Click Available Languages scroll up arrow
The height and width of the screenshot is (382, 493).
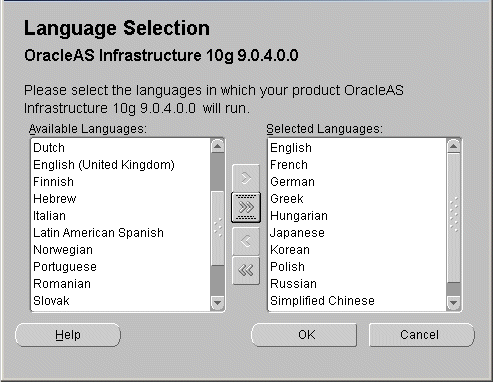(x=218, y=146)
